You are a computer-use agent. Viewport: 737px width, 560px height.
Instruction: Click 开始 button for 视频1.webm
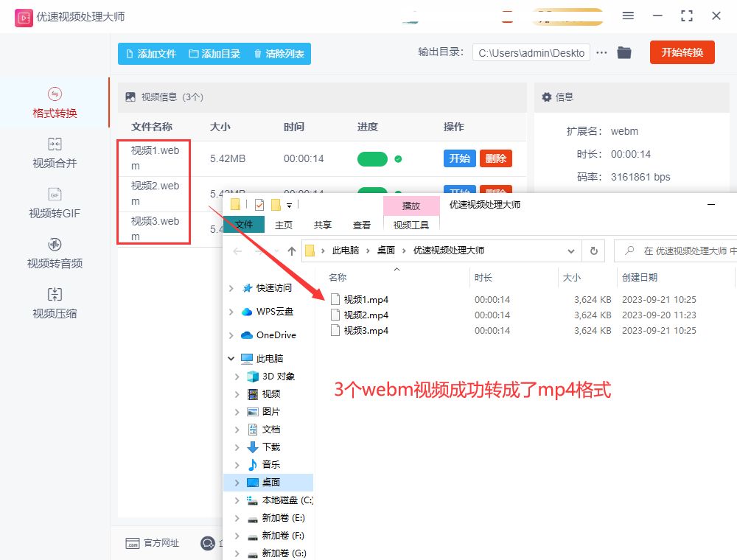[x=459, y=158]
